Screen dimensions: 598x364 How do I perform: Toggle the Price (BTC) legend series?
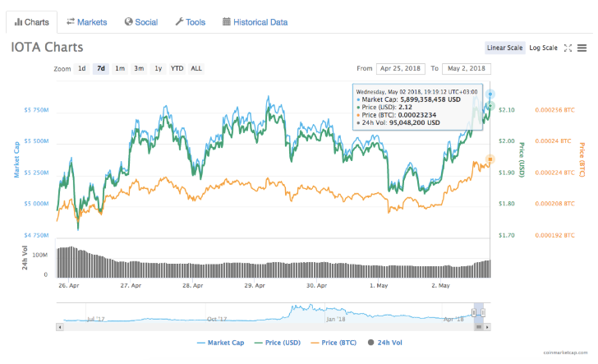[333, 343]
